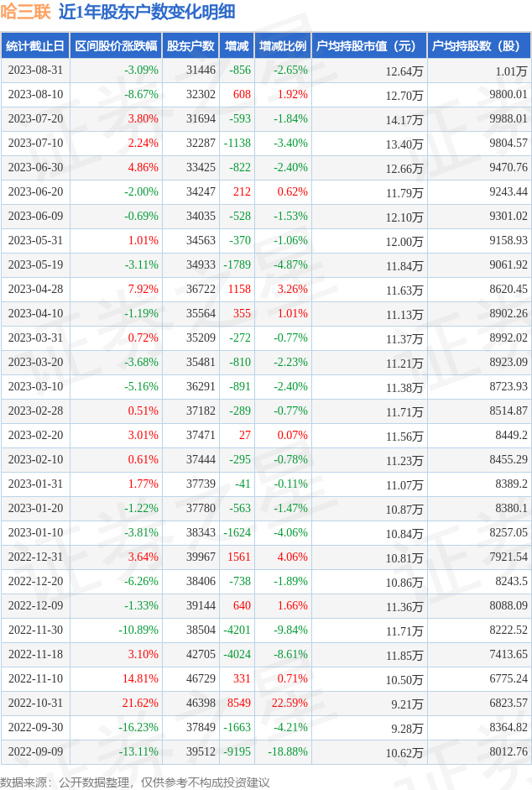Select shareholder count 46729
Image resolution: width=532 pixels, height=790 pixels.
pyautogui.click(x=201, y=678)
